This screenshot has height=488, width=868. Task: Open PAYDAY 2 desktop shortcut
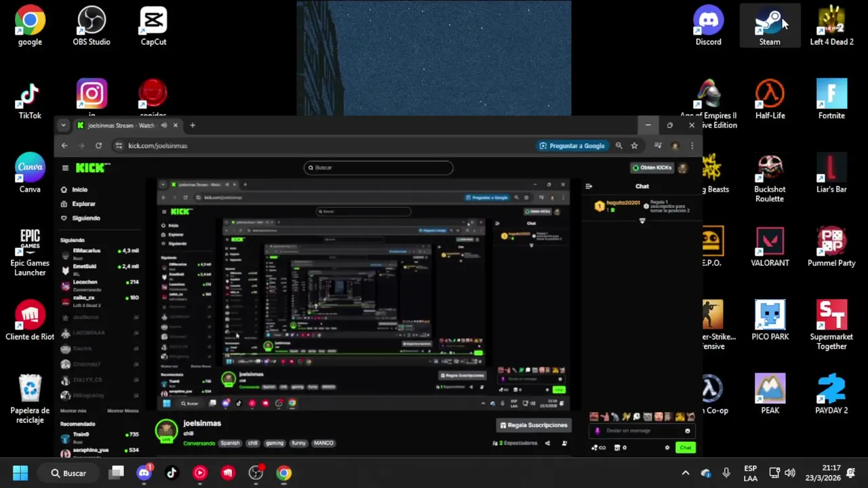pos(832,394)
